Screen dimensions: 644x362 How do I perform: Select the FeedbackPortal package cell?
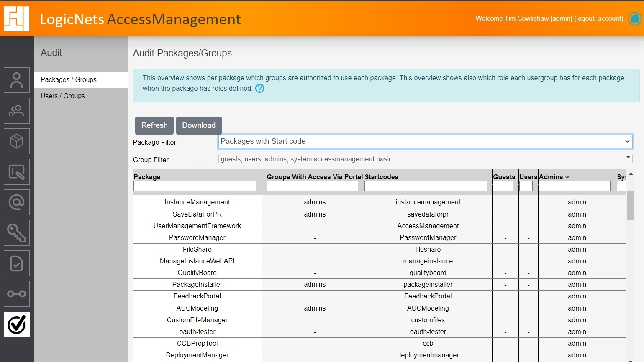click(197, 296)
